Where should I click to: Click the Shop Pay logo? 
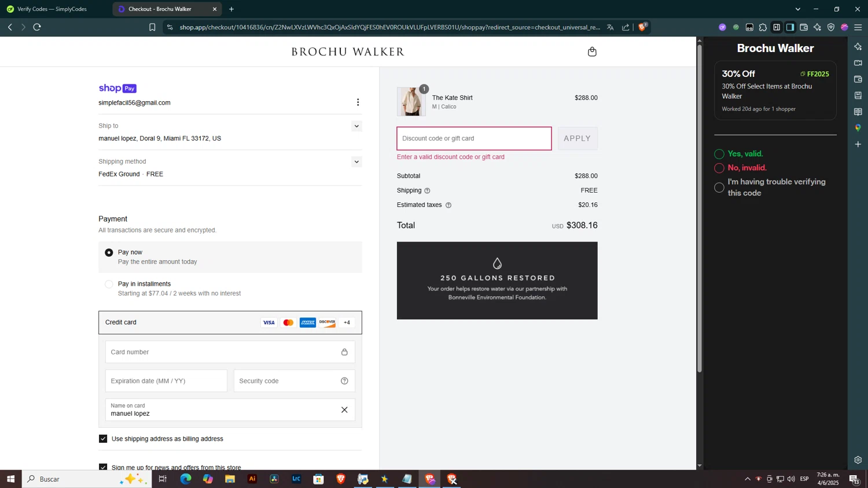pos(117,88)
